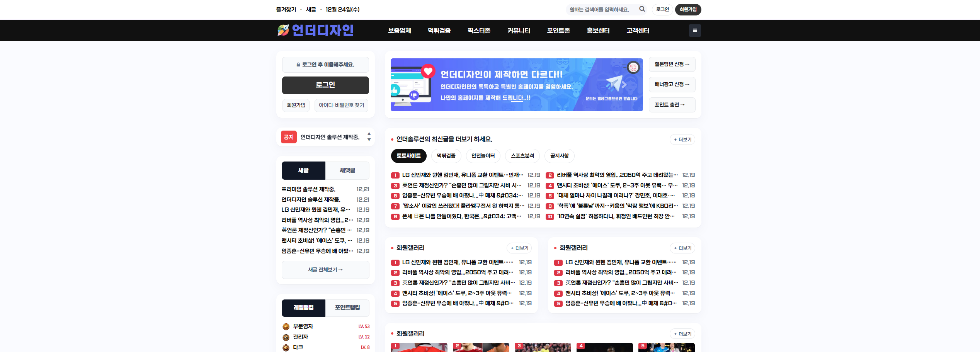Viewport: 980px width, 352px height.
Task: Click the 관리자 level medal icon
Action: (286, 337)
